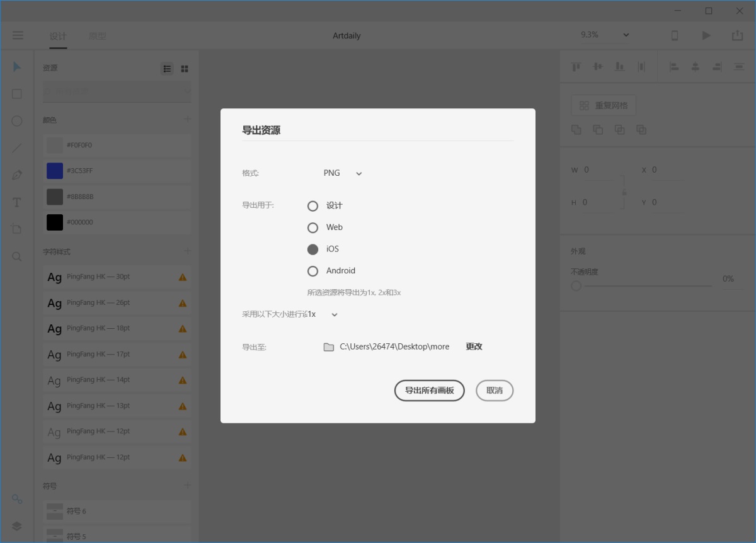
Task: Open the PNG format dropdown
Action: click(343, 173)
